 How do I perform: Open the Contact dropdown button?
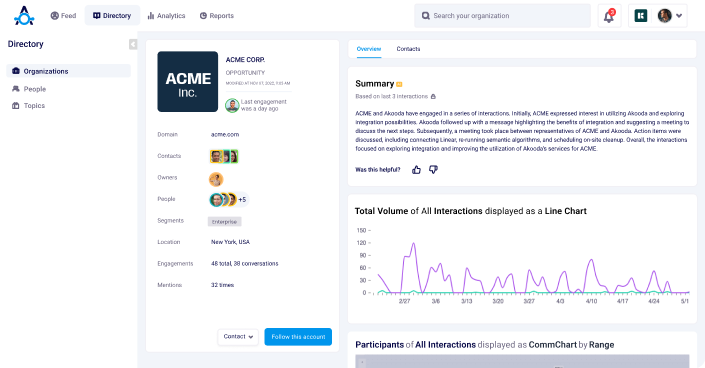(238, 337)
